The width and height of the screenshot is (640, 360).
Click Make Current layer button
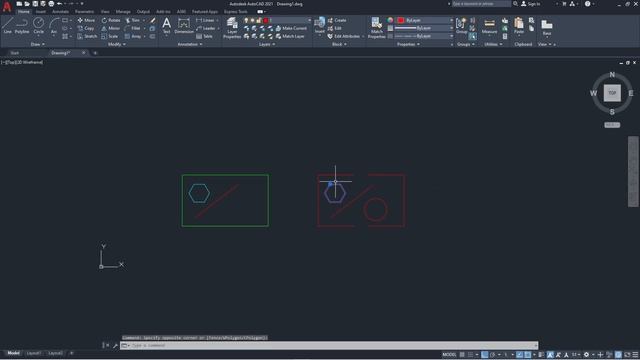(291, 28)
